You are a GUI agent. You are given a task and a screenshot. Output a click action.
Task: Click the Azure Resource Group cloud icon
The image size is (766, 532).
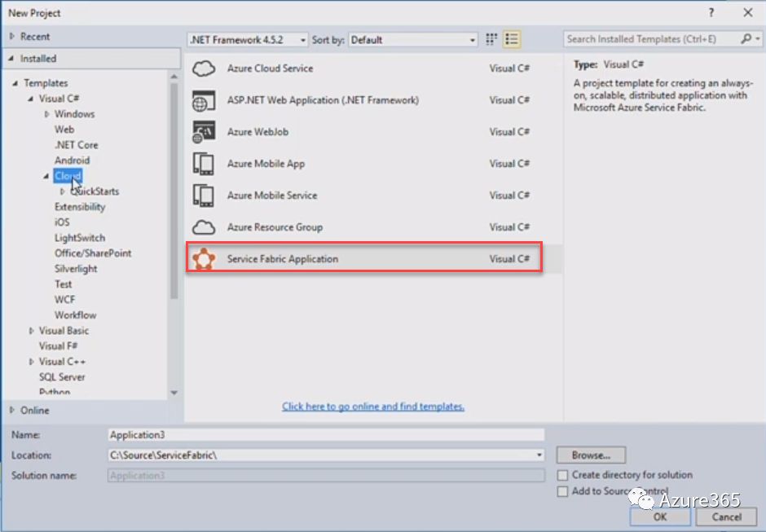pyautogui.click(x=203, y=227)
